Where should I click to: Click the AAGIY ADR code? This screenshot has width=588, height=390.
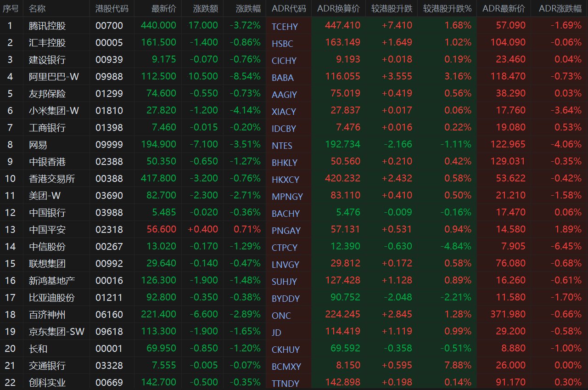285,95
